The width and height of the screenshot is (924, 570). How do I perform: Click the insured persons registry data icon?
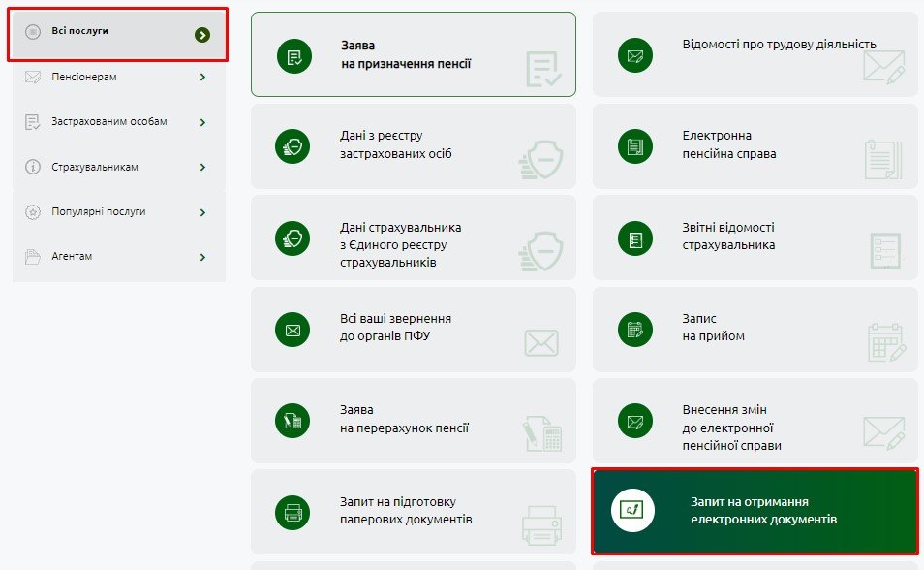[294, 145]
